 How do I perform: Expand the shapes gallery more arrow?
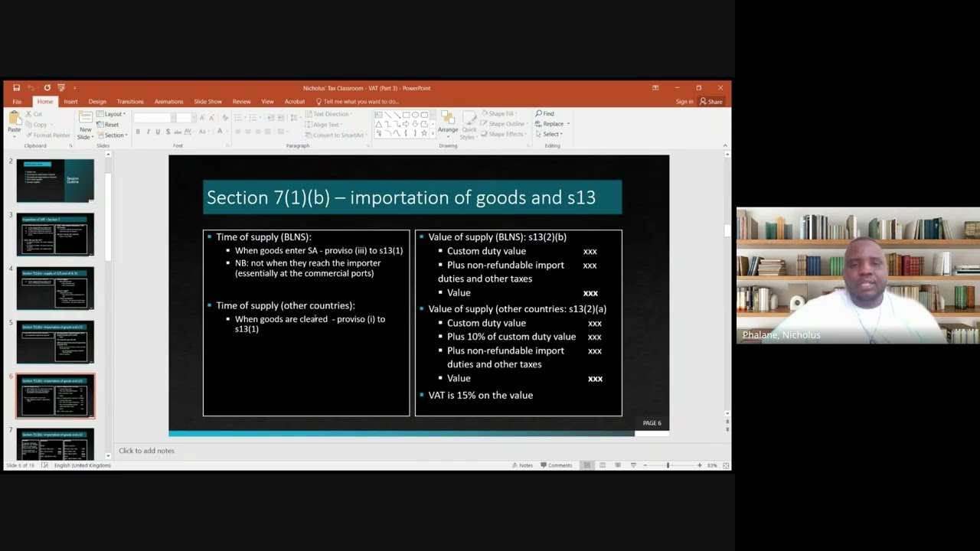(x=433, y=134)
